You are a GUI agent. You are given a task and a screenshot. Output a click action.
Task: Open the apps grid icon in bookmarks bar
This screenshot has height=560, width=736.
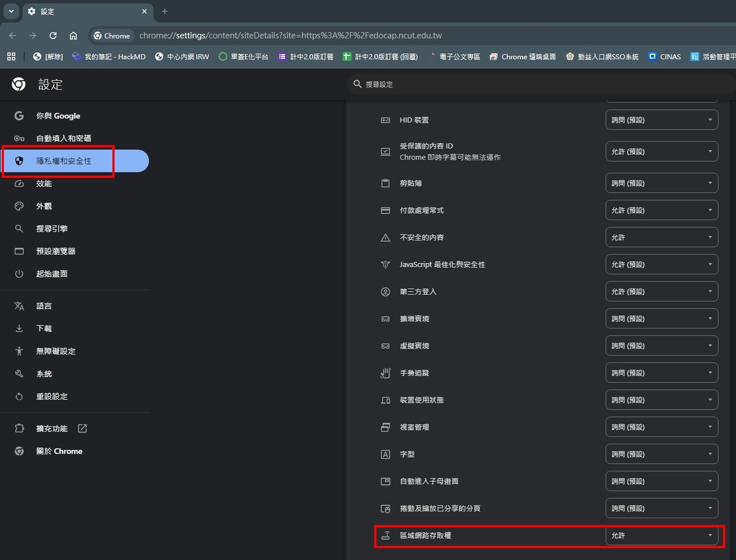[x=11, y=56]
